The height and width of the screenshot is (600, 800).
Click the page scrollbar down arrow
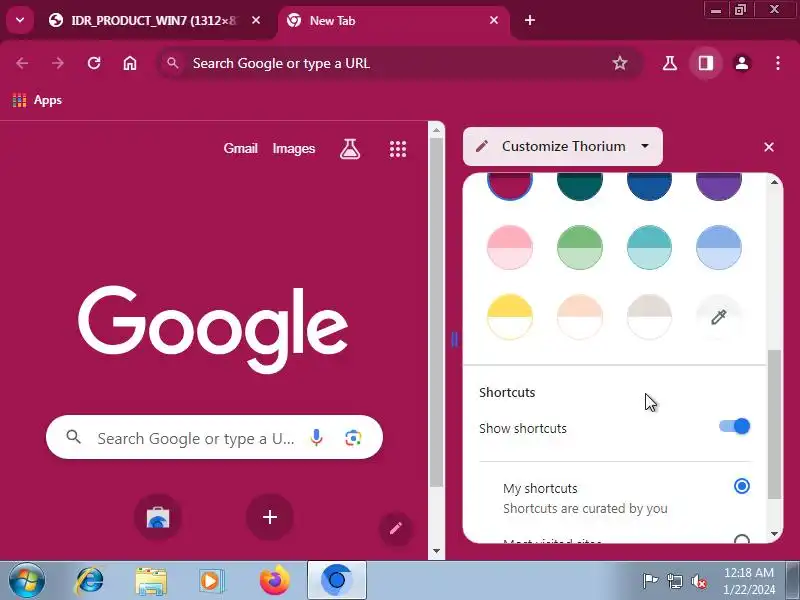click(436, 551)
